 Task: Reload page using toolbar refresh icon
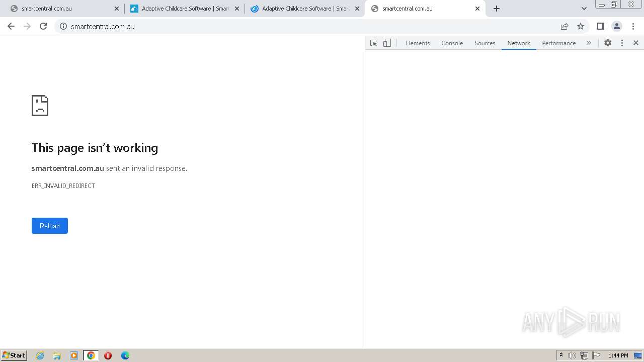pyautogui.click(x=43, y=26)
